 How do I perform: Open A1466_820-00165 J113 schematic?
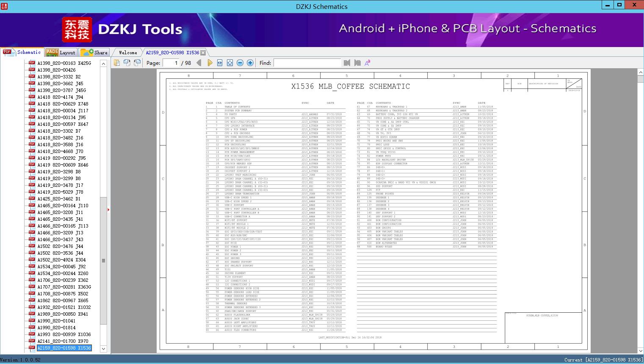click(63, 226)
